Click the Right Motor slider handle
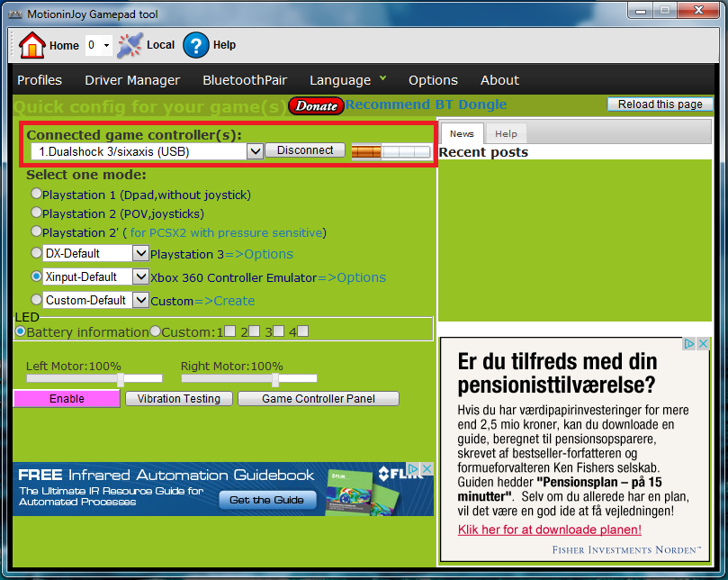 coord(275,380)
